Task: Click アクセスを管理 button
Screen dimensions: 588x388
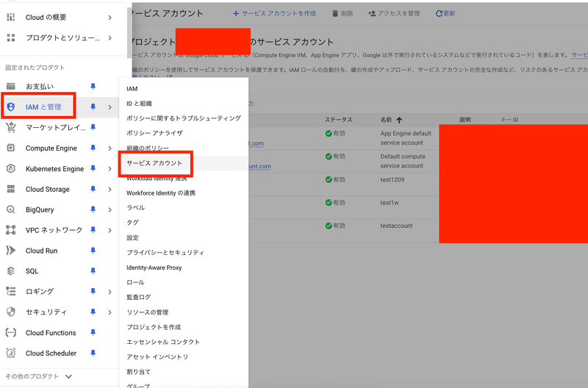Action: 394,13
